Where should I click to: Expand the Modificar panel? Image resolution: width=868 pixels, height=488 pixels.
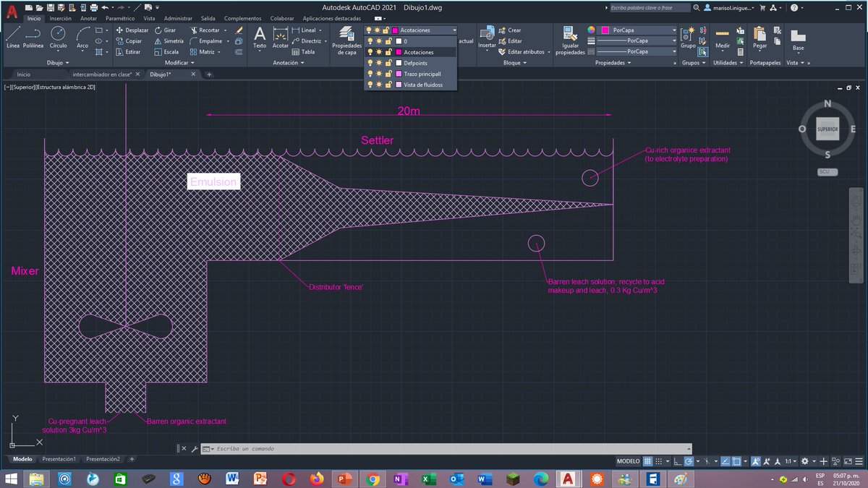[x=181, y=63]
